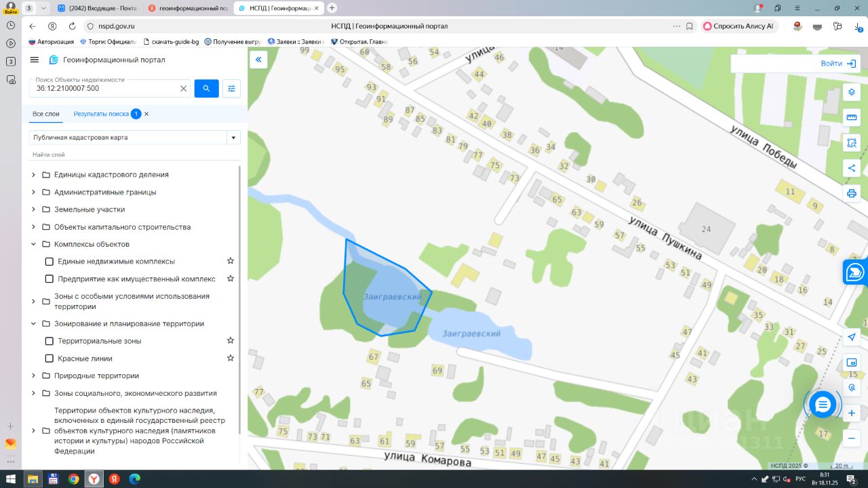Reload the browser page
The image size is (868, 488).
(x=72, y=26)
